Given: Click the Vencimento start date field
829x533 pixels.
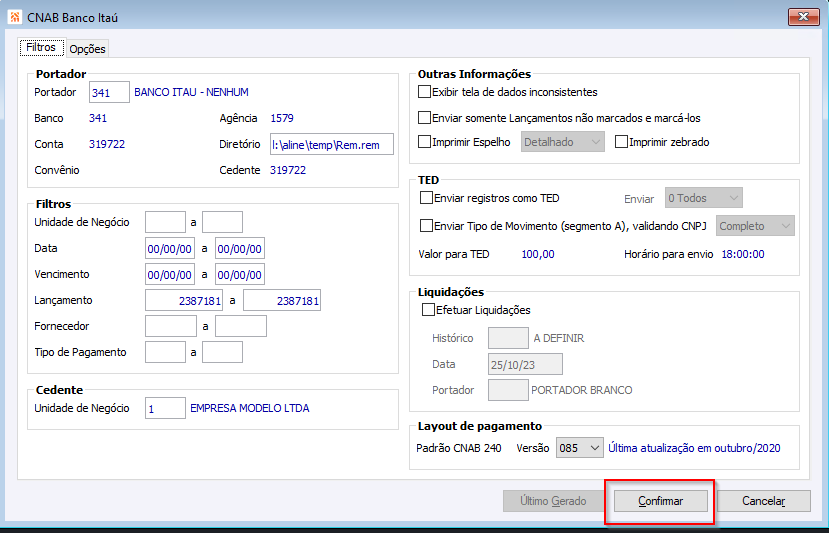Looking at the screenshot, I should pos(170,274).
